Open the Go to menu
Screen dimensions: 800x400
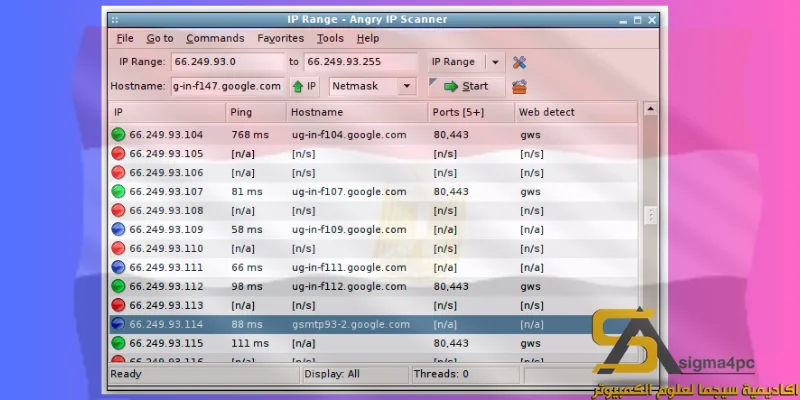click(x=160, y=38)
